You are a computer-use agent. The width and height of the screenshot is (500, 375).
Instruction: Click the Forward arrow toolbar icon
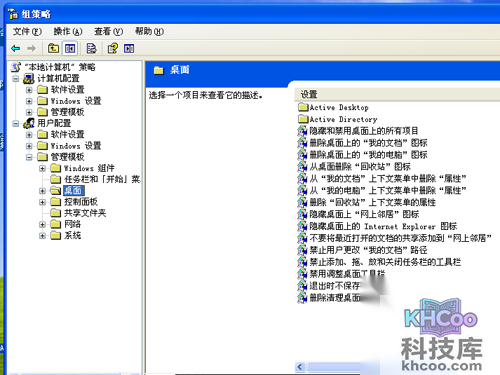click(x=31, y=49)
